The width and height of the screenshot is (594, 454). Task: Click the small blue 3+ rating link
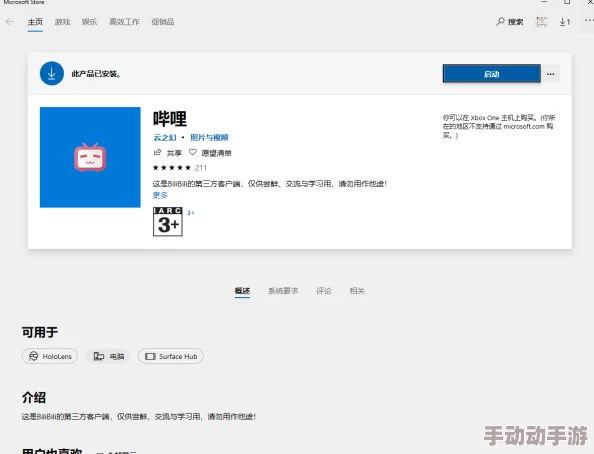click(x=191, y=213)
